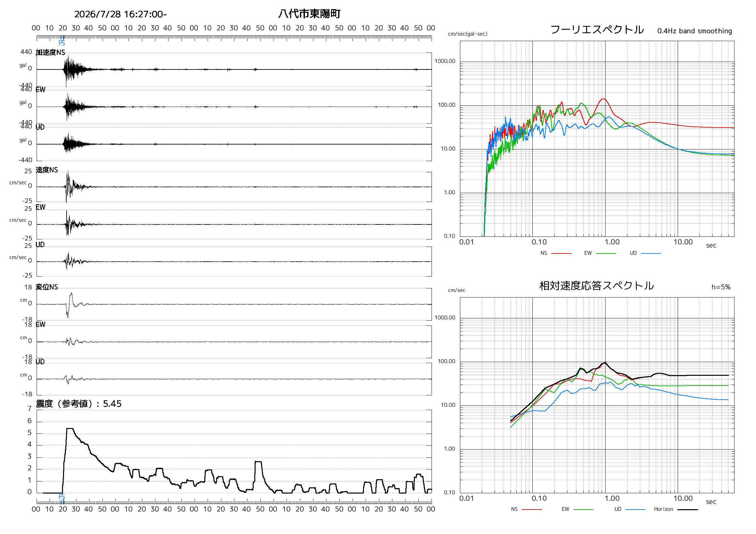Image resolution: width=756 pixels, height=534 pixels.
Task: Select the "h=5%" damping label
Action: tap(721, 287)
